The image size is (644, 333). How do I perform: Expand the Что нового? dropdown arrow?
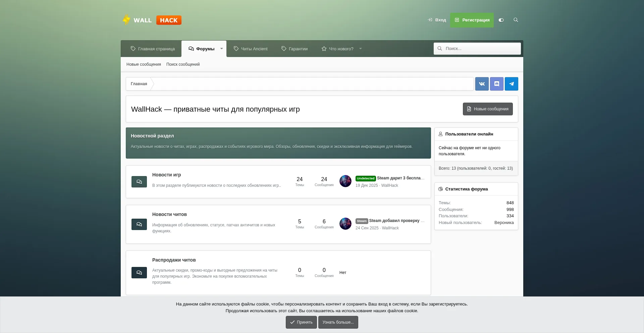pos(361,49)
